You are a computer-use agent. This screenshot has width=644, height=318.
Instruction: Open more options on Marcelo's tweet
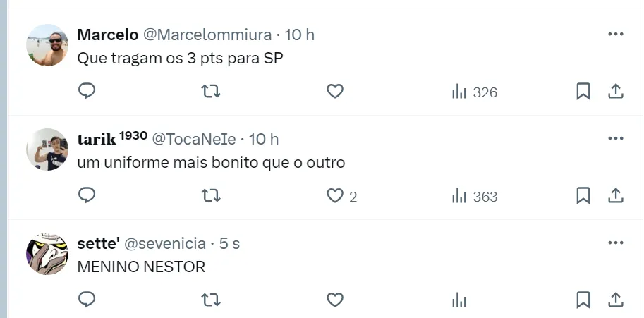click(x=615, y=34)
